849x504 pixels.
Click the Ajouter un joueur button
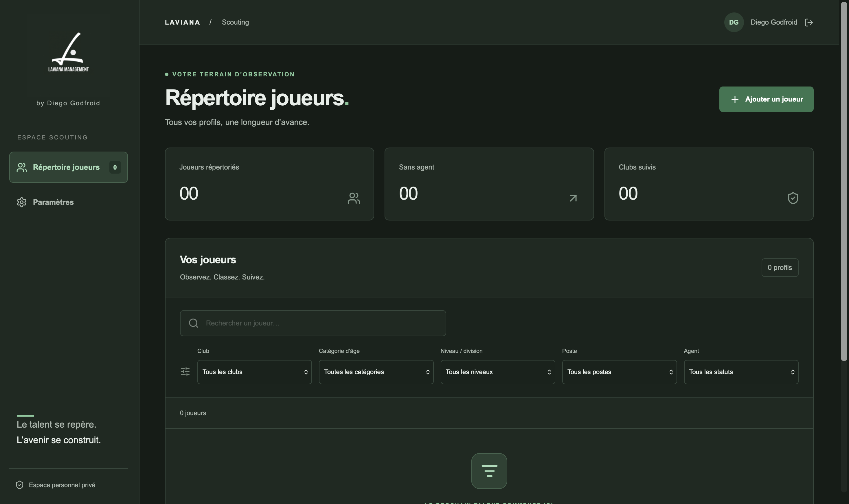pos(766,99)
